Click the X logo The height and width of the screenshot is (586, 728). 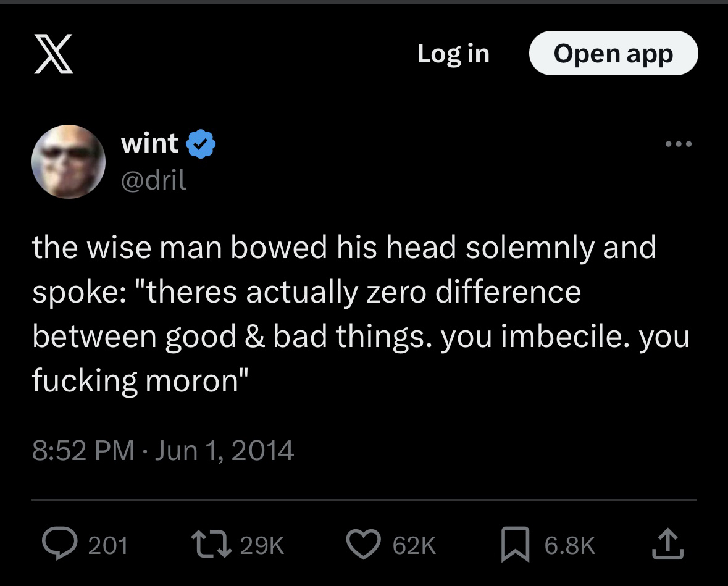(54, 54)
